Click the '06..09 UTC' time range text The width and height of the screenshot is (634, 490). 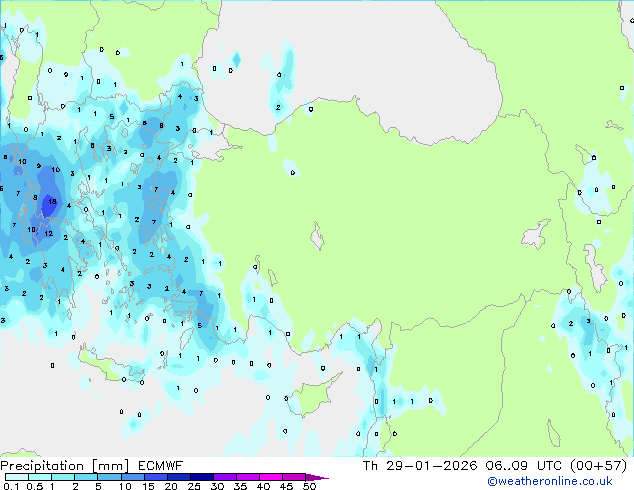coord(524,466)
